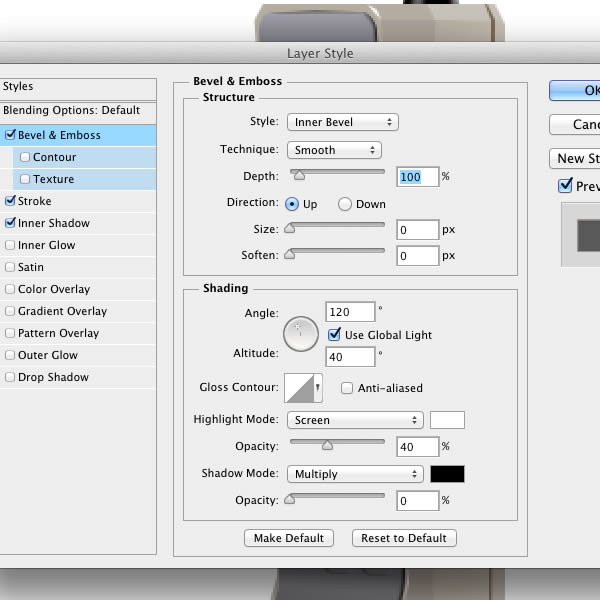Enable the Gradient Overlay checkbox
Viewport: 600px width, 600px height.
point(10,311)
